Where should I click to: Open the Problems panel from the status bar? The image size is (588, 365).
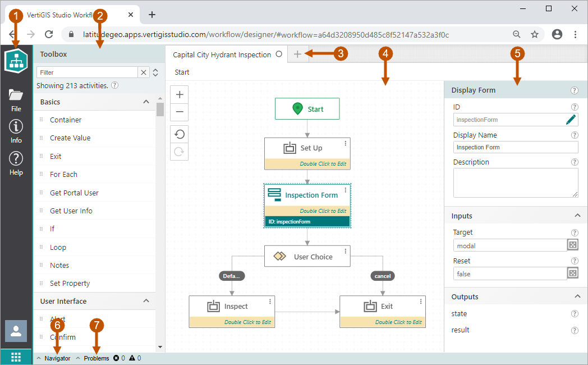tap(97, 358)
